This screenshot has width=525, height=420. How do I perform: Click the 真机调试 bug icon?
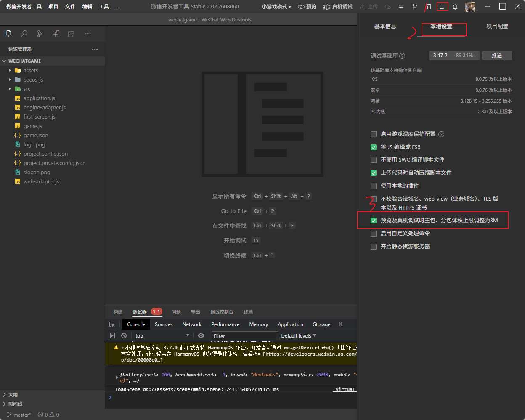click(326, 7)
